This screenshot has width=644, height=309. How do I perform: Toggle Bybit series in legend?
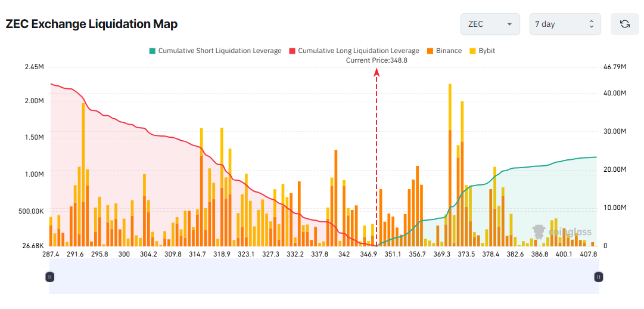[x=486, y=51]
